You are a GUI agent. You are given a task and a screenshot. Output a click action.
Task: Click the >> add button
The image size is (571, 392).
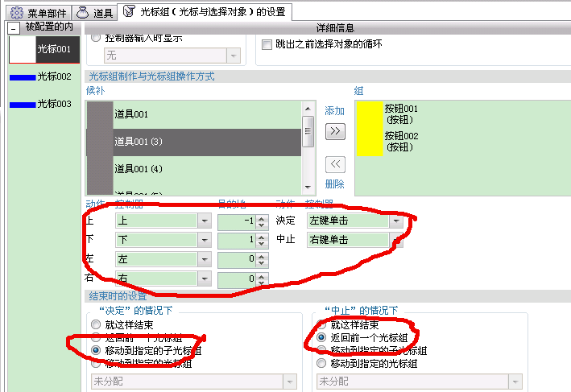point(335,131)
